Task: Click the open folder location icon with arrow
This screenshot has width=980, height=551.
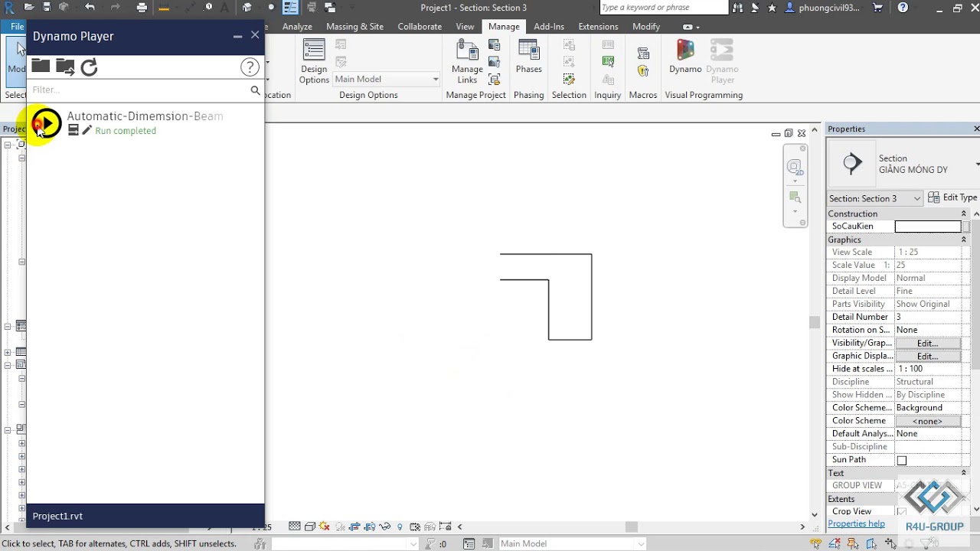Action: click(x=65, y=67)
